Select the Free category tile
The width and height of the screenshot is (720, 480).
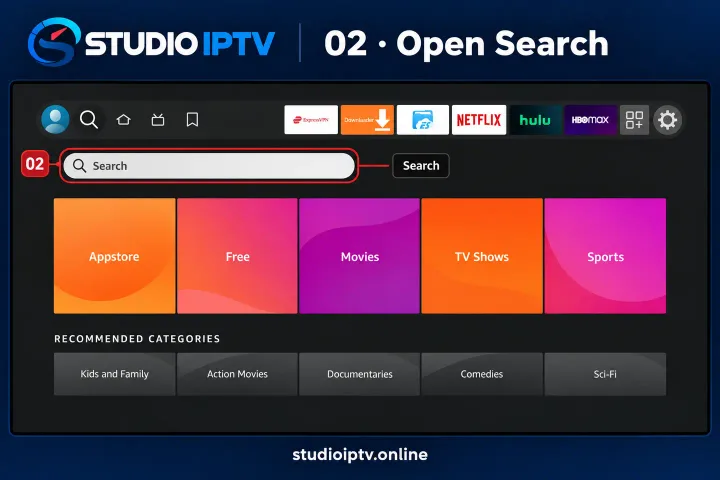click(x=237, y=256)
